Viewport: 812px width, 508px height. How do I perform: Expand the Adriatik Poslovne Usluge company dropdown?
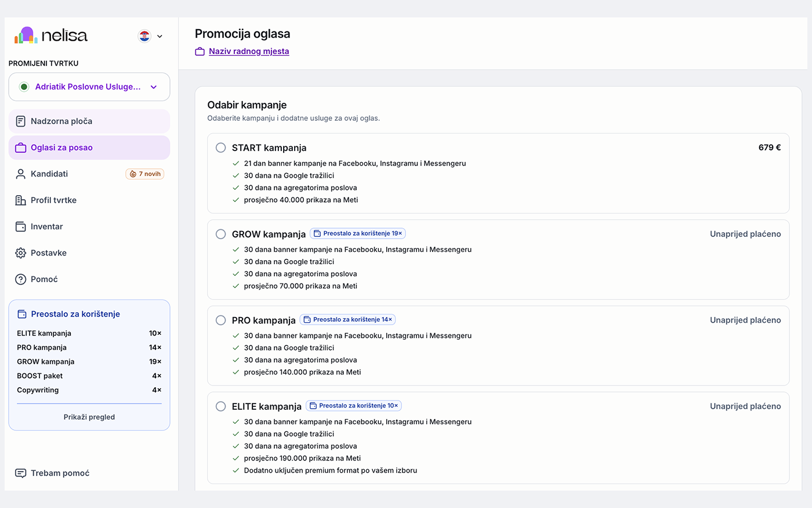[x=89, y=87]
